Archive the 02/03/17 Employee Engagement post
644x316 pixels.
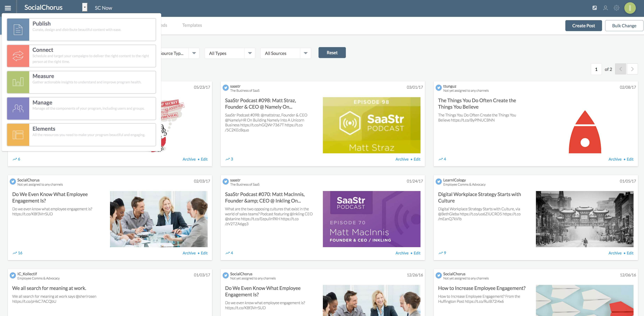pyautogui.click(x=189, y=253)
